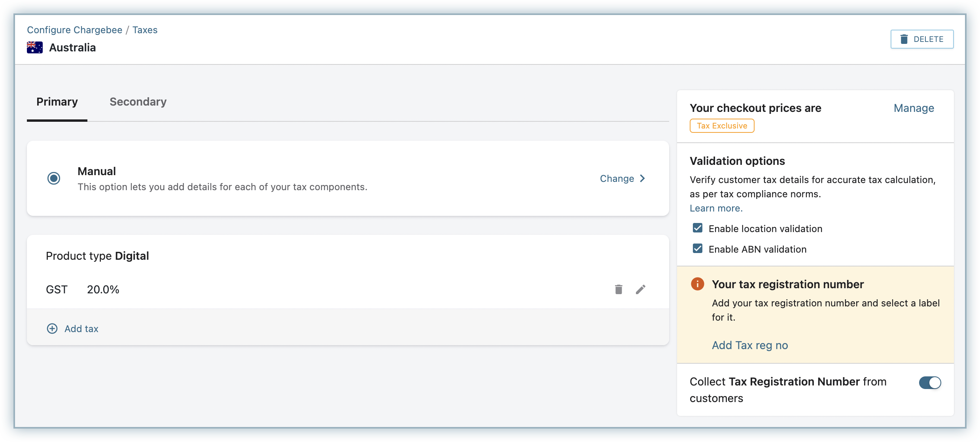This screenshot has width=980, height=442.
Task: Edit GST rate with pencil icon
Action: pyautogui.click(x=641, y=289)
